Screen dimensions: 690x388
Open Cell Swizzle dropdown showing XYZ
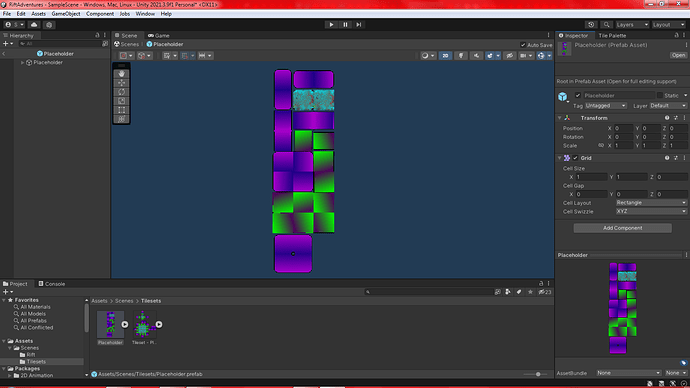tap(651, 211)
